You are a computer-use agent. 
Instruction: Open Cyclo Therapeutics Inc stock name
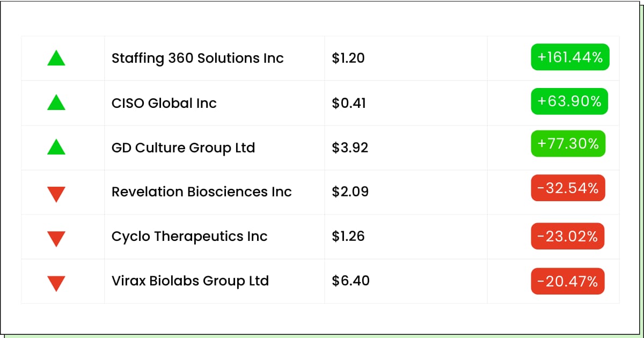tap(189, 236)
